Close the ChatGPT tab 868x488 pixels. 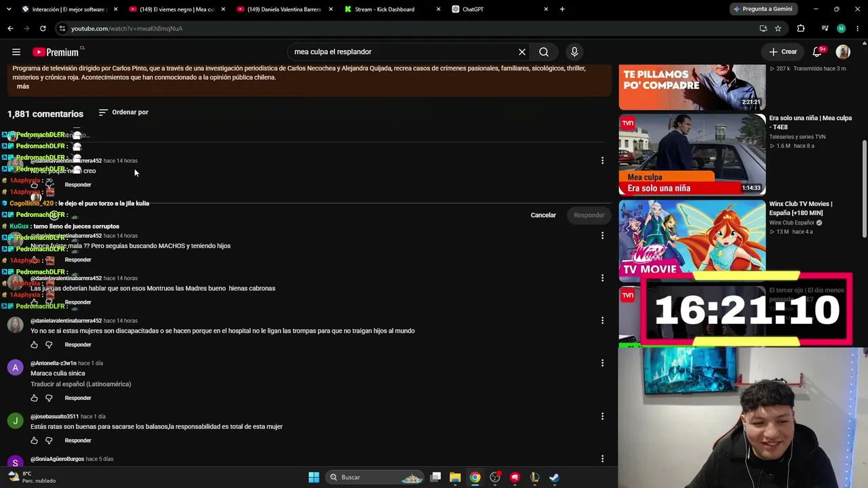pos(546,9)
